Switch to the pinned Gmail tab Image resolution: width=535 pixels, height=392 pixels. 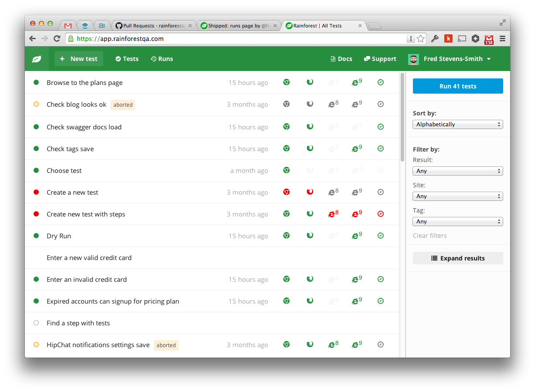coord(68,26)
